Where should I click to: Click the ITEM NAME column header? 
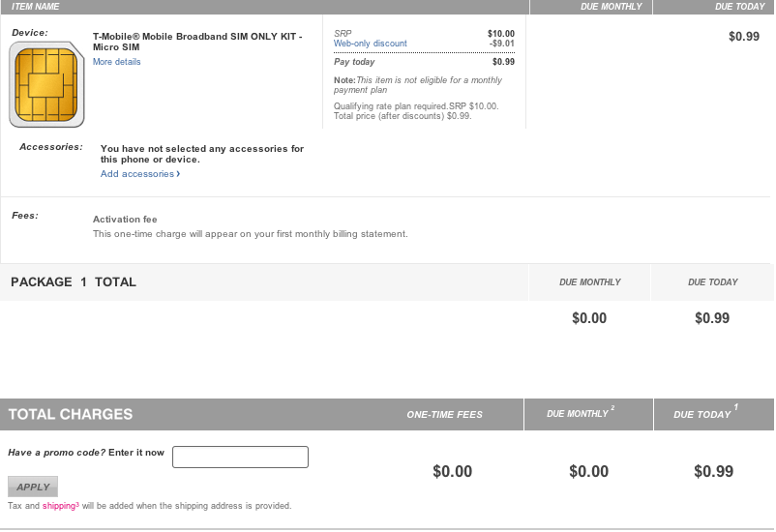click(x=35, y=7)
